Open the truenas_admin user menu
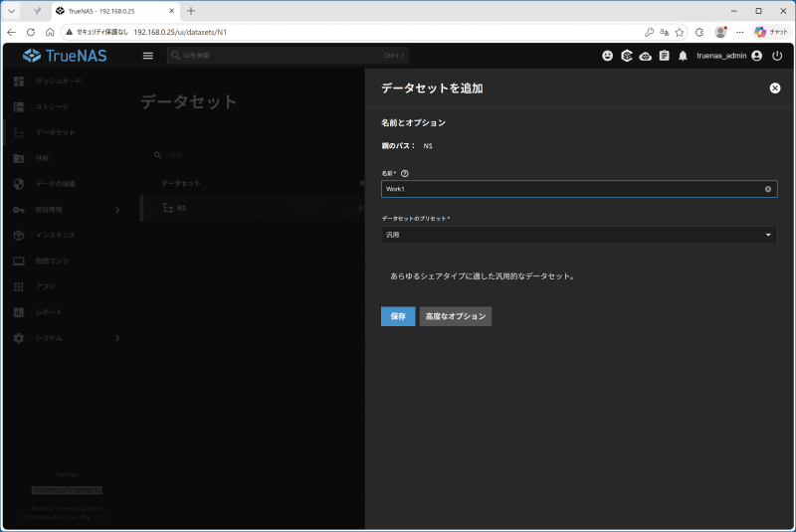The height and width of the screenshot is (532, 796). click(729, 56)
